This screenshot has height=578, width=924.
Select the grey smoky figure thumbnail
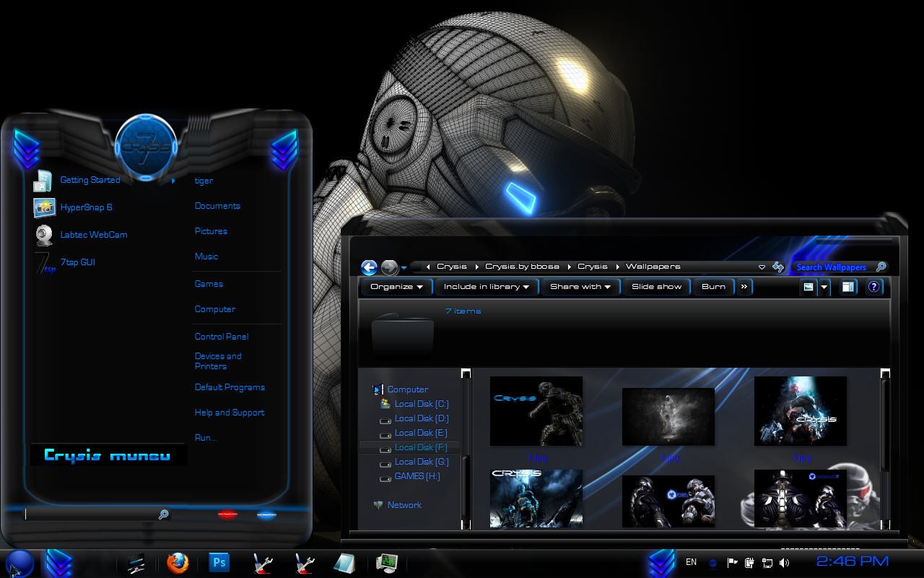[x=668, y=417]
